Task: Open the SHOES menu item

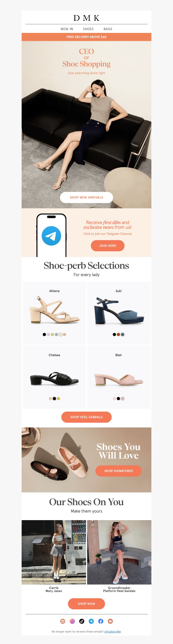Action: point(88,29)
